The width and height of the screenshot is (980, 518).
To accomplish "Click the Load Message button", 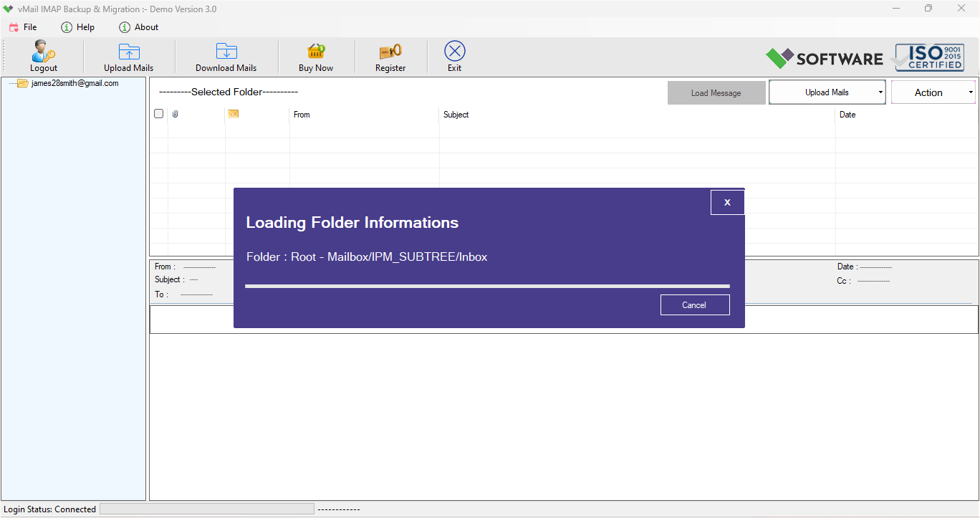I will pyautogui.click(x=716, y=92).
